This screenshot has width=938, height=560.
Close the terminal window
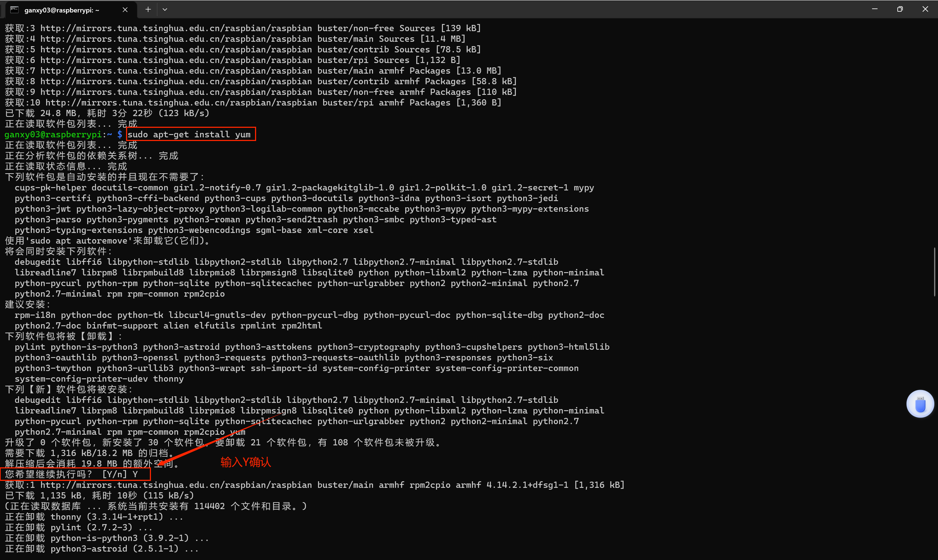pyautogui.click(x=925, y=9)
